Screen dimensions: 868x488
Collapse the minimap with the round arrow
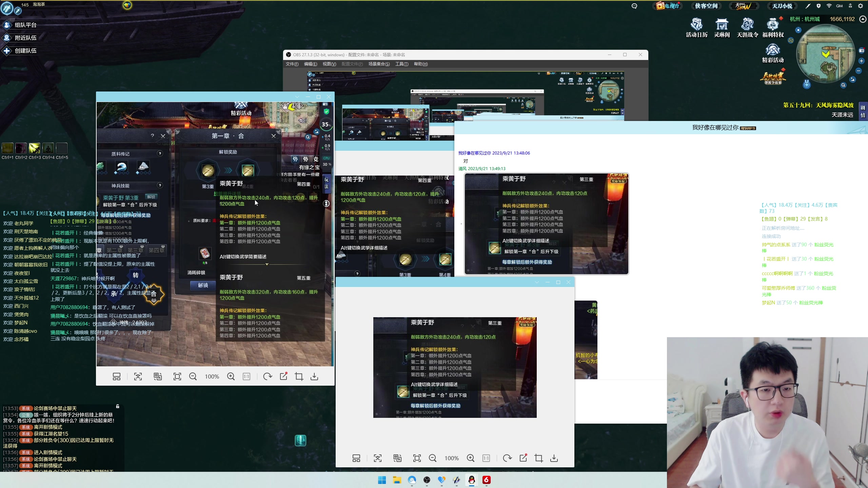pos(863,19)
